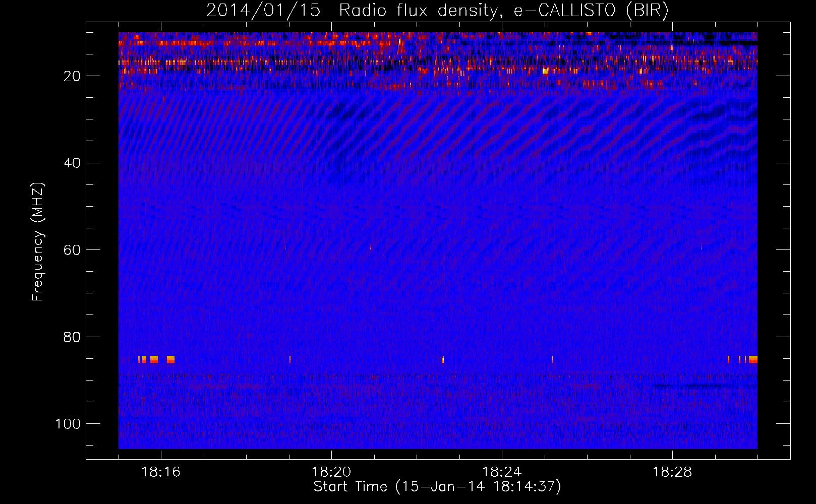Click the 'Start Time (15-Jan-14 18:14:37)' label
Screen dimensions: 816x504
(437, 487)
